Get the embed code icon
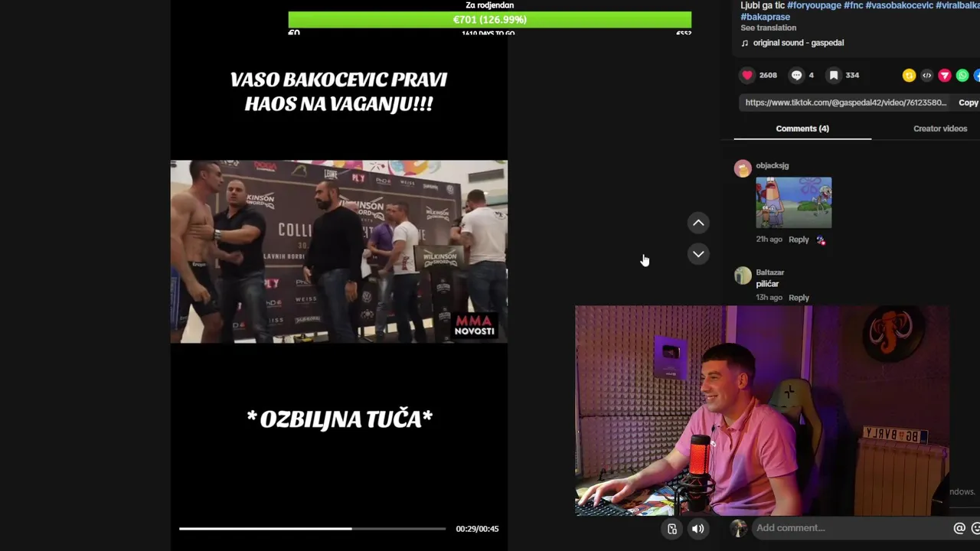The width and height of the screenshot is (980, 551). pyautogui.click(x=926, y=75)
